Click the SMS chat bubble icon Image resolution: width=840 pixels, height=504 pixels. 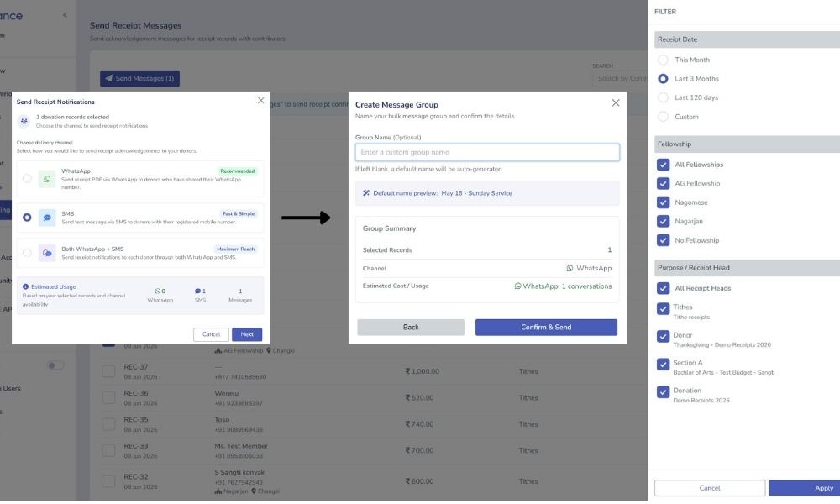(47, 218)
